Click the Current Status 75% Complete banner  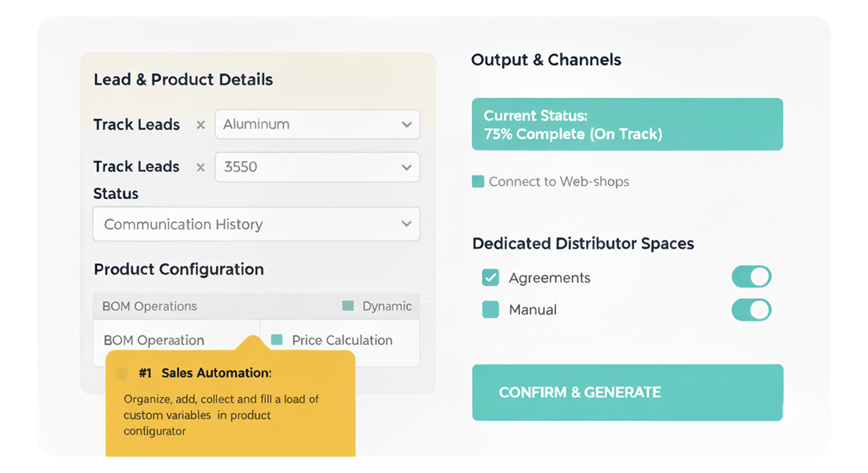tap(627, 124)
